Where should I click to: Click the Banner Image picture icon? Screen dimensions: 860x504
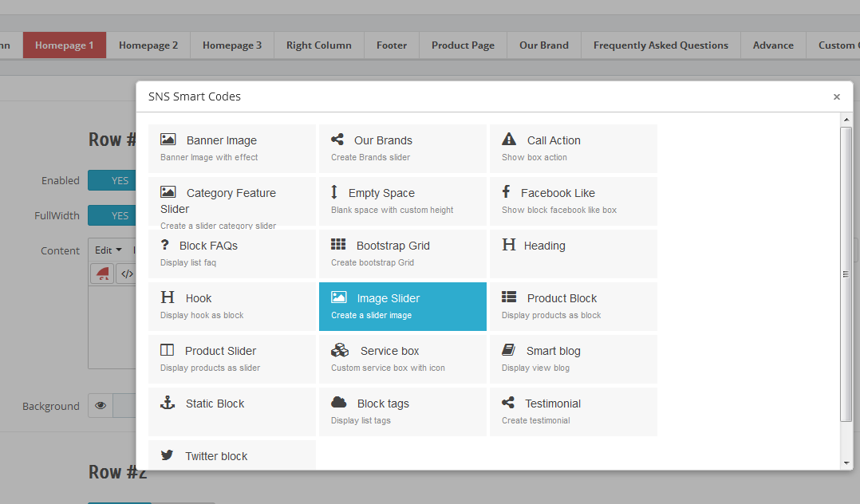tap(168, 140)
